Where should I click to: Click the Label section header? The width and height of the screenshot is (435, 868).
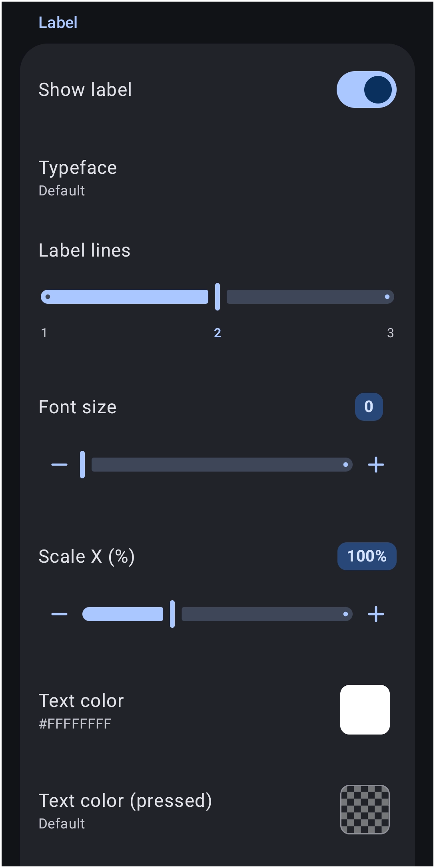click(58, 23)
